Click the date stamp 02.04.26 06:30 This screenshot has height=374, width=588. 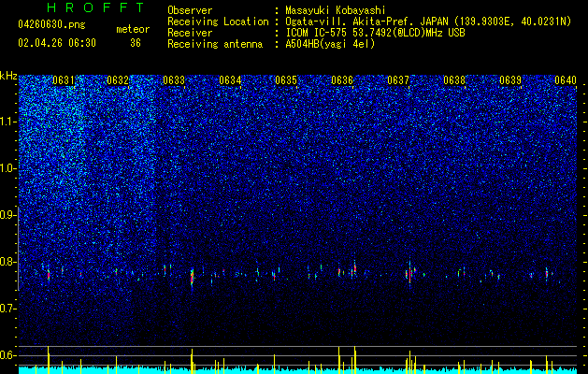point(57,43)
